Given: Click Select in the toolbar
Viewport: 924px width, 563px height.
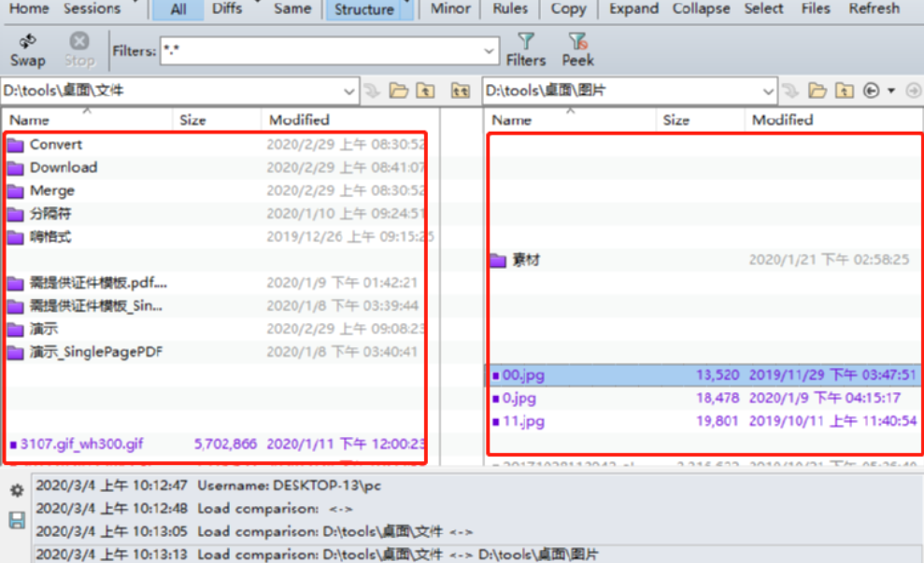Looking at the screenshot, I should pyautogui.click(x=763, y=8).
